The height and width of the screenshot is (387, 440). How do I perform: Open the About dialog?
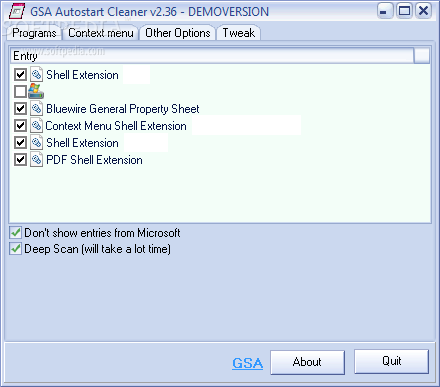307,362
